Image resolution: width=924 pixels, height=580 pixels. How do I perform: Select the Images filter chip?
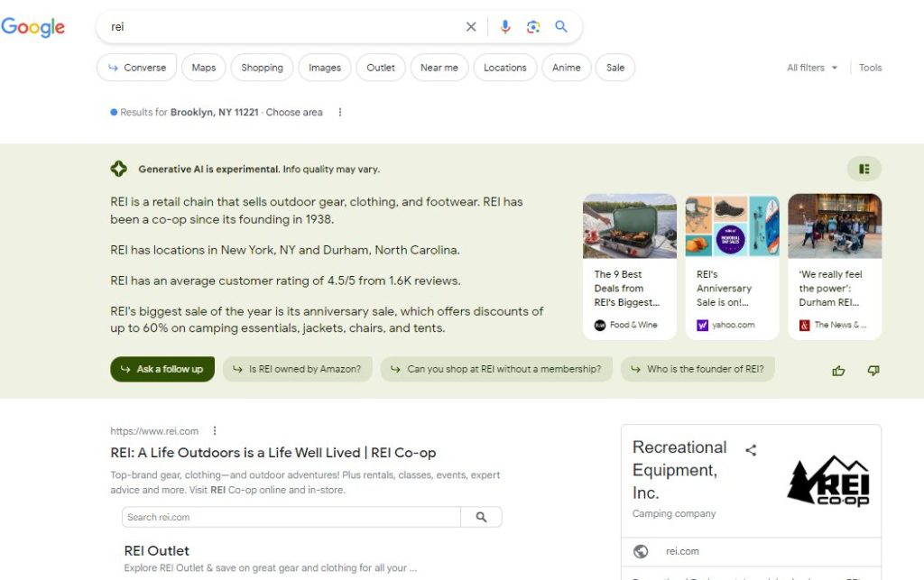tap(325, 68)
